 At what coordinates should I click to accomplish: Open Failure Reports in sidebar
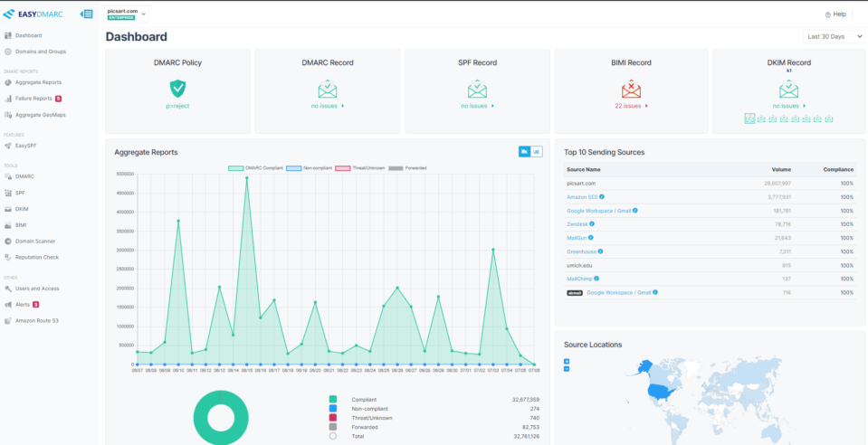(33, 99)
